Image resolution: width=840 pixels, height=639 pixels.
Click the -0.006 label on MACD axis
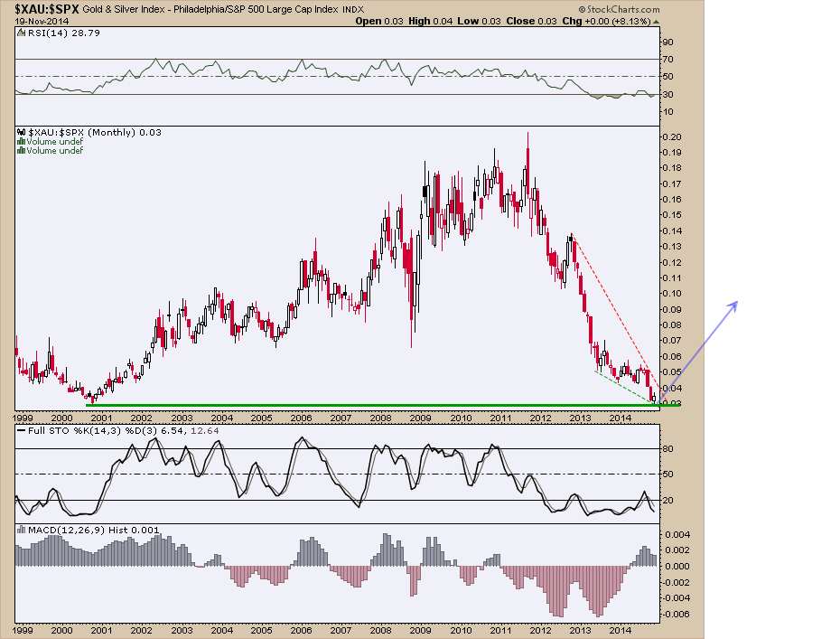pyautogui.click(x=676, y=615)
